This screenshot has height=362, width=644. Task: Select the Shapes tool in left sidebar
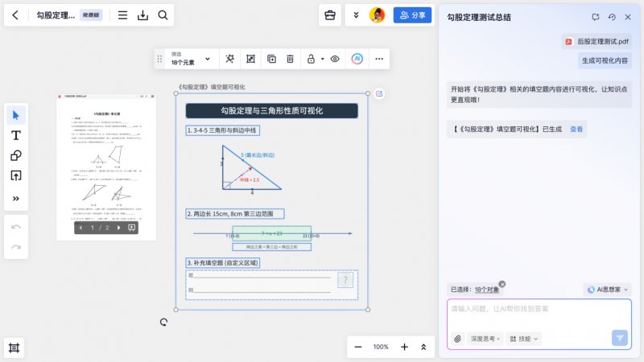click(x=15, y=155)
